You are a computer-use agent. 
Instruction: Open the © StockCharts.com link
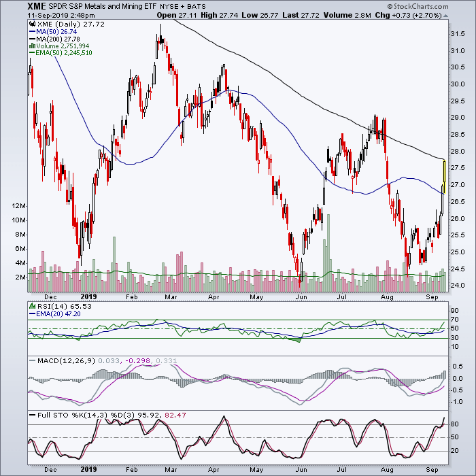(x=418, y=6)
